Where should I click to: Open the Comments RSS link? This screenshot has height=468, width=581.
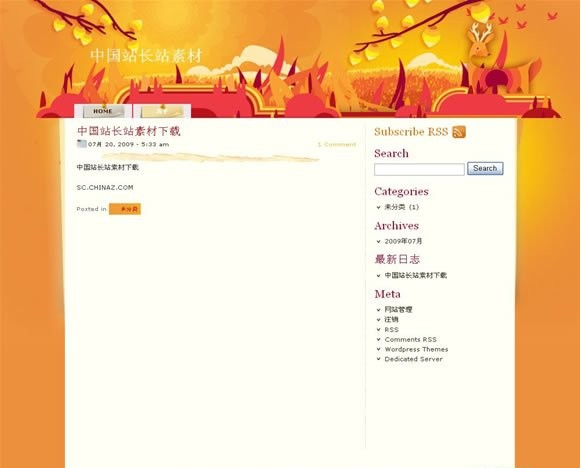411,339
